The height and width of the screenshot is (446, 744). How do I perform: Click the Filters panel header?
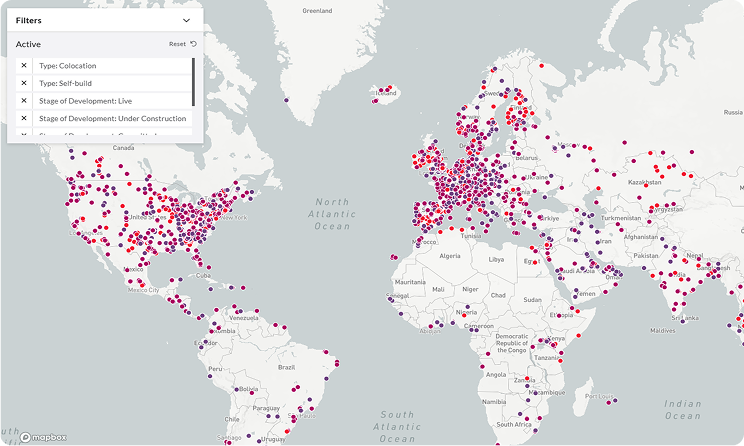105,20
